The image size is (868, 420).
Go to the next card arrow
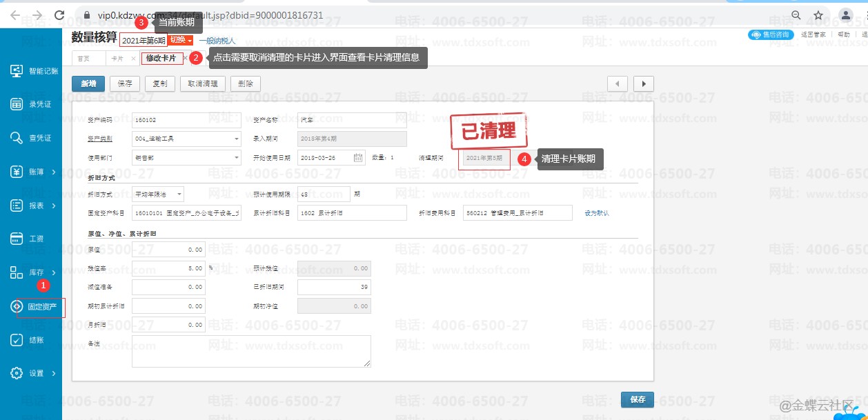pyautogui.click(x=644, y=83)
